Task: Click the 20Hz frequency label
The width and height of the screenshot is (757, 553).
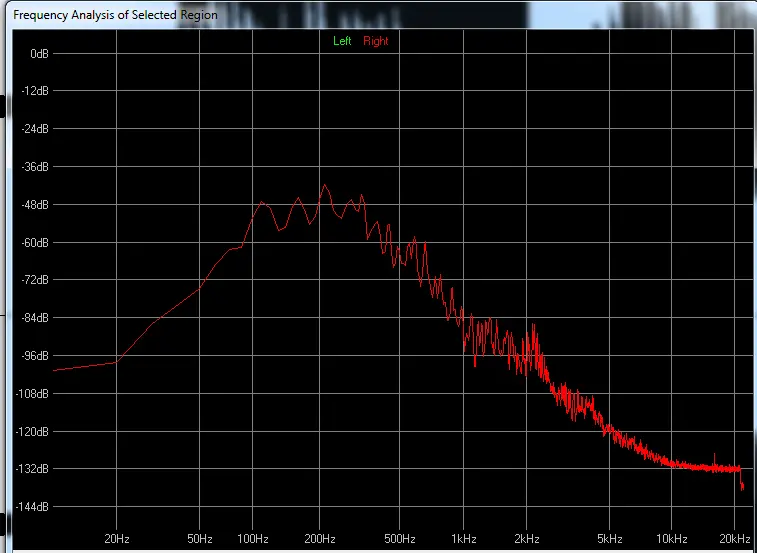Action: coord(117,539)
